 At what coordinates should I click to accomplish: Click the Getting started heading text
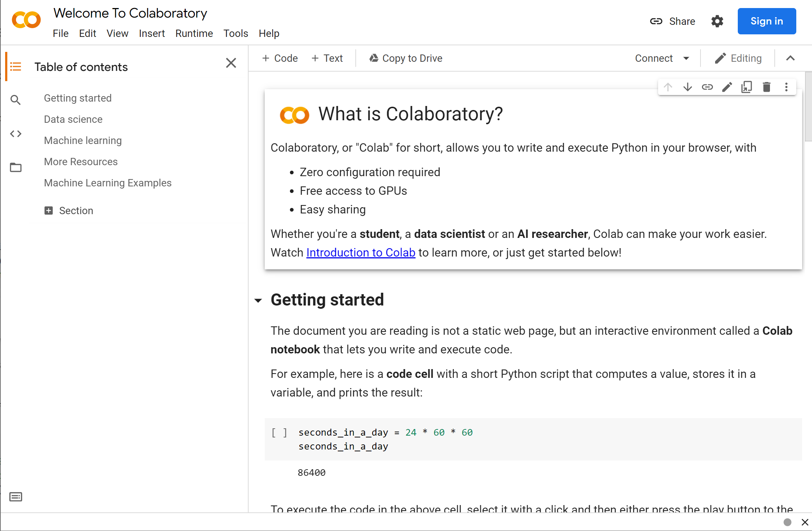[327, 300]
